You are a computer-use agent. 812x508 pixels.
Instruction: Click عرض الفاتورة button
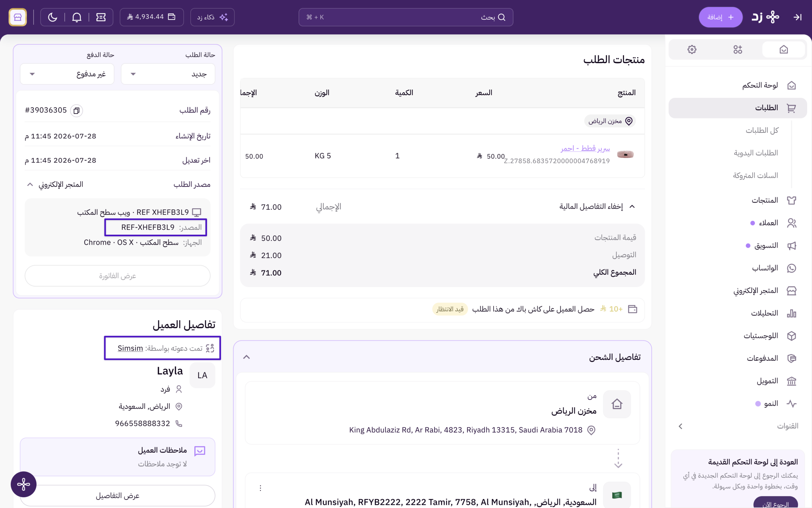[117, 276]
